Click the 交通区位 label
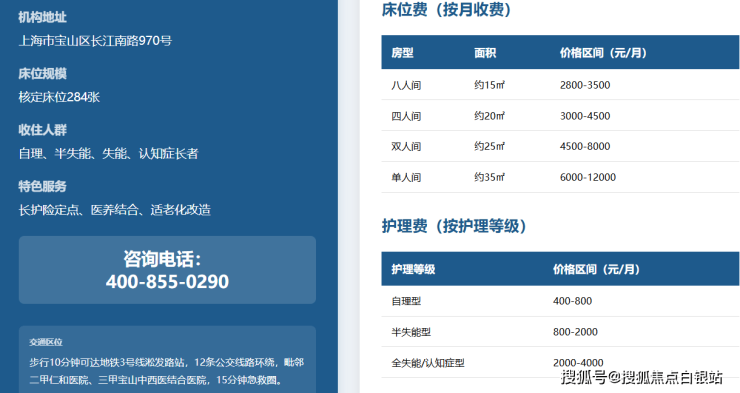The image size is (740, 393). click(46, 342)
